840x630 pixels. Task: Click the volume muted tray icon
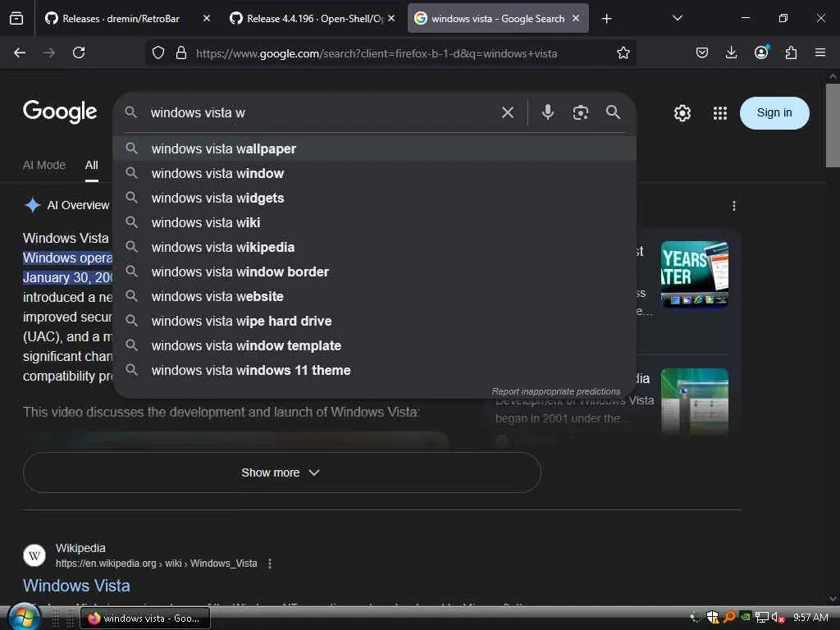tap(778, 618)
